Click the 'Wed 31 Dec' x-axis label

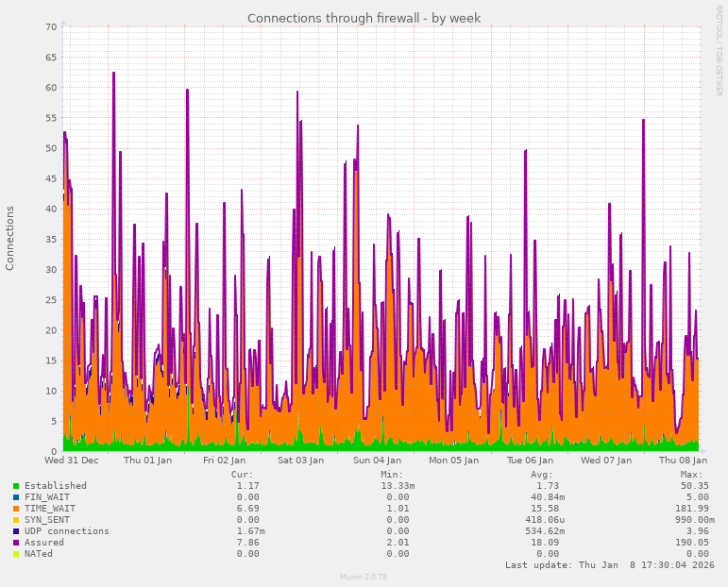click(72, 461)
